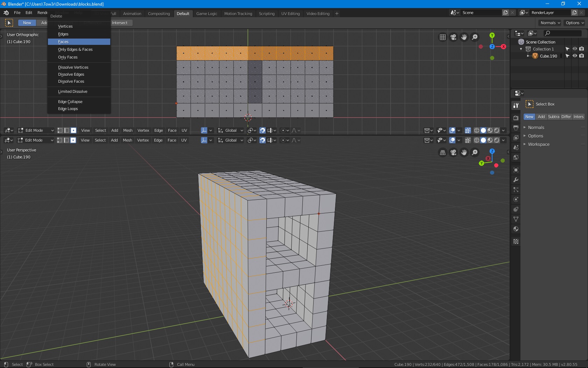Enable wireframe viewport shading in top viewport

tap(476, 130)
